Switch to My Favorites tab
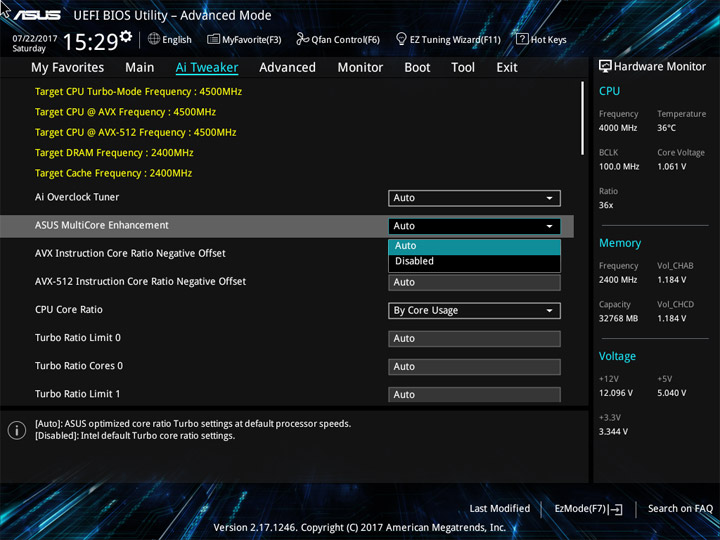 [68, 68]
